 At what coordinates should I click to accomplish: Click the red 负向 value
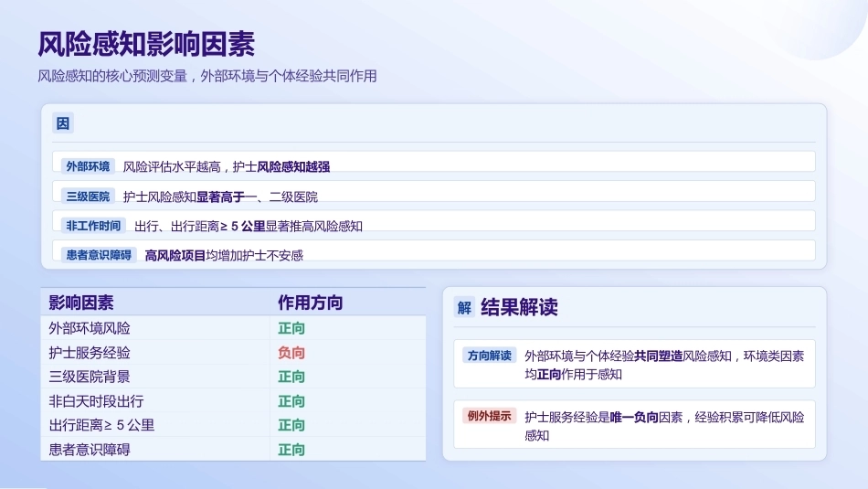tap(291, 353)
